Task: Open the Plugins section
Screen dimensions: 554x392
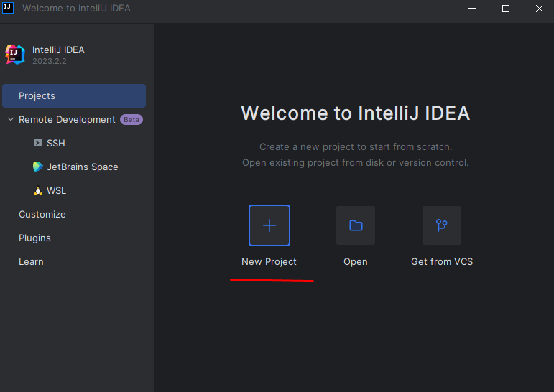Action: [x=34, y=238]
